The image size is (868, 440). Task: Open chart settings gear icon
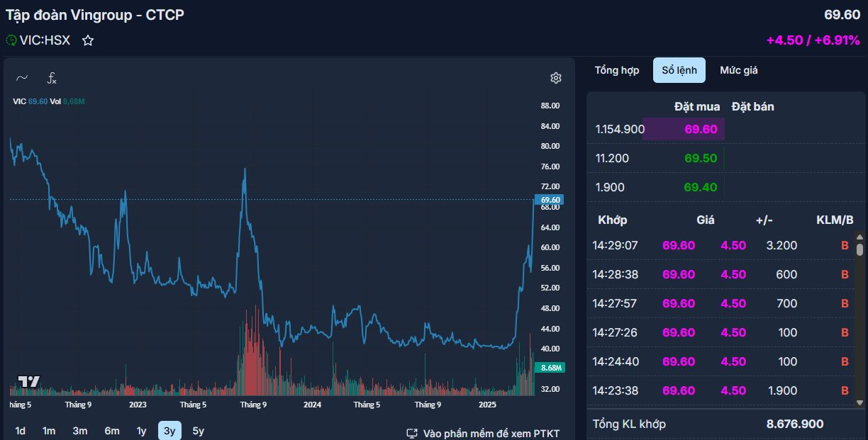[556, 78]
